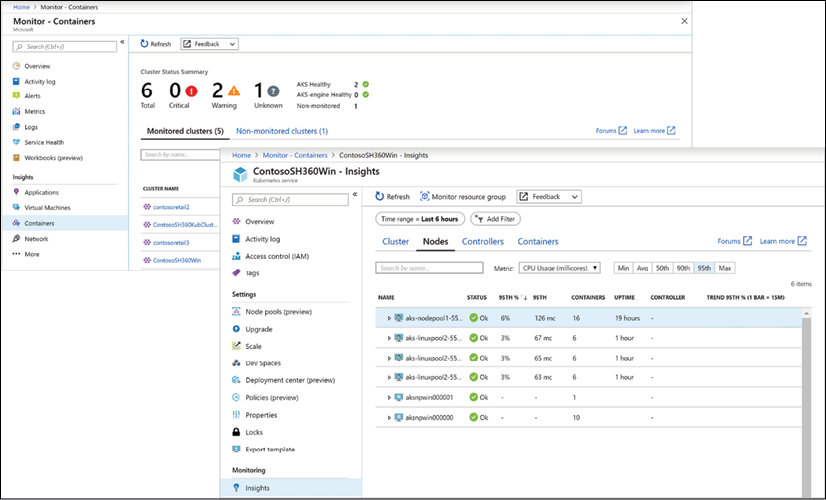Viewport: 826px width, 500px height.
Task: Open the Metric CPU Usage dropdown
Action: point(559,268)
